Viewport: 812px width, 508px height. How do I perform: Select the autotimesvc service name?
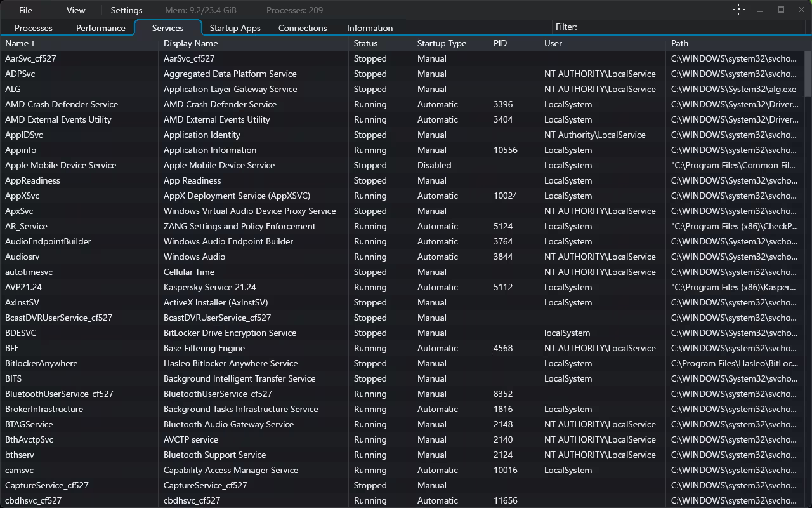[29, 272]
